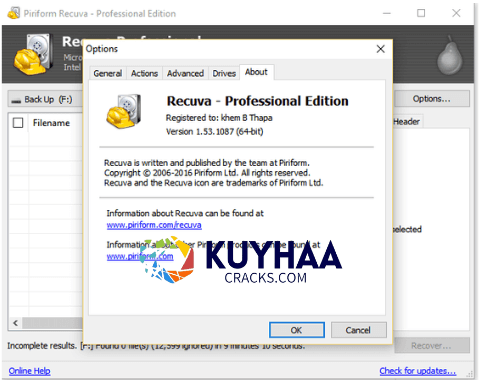The width and height of the screenshot is (480, 386).
Task: Sort by the Filename column header
Action: click(51, 123)
